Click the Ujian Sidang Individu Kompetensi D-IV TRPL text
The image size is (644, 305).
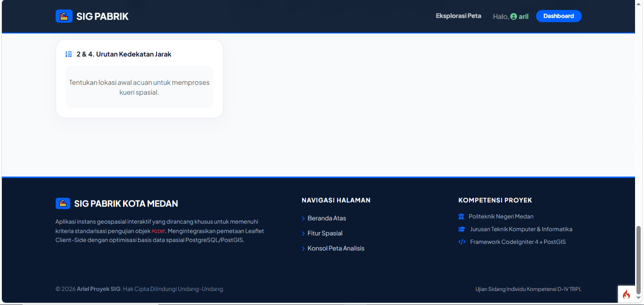point(528,289)
